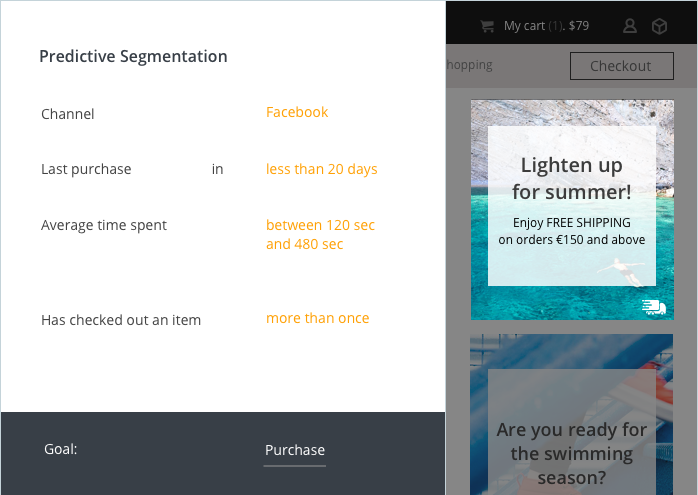Image resolution: width=698 pixels, height=495 pixels.
Task: Click the Average time spent label
Action: [x=104, y=225]
